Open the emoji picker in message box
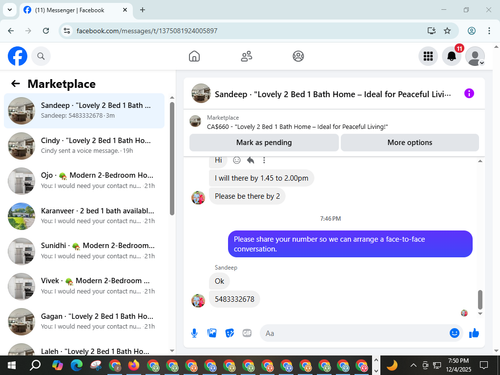The width and height of the screenshot is (500, 375). (x=454, y=333)
